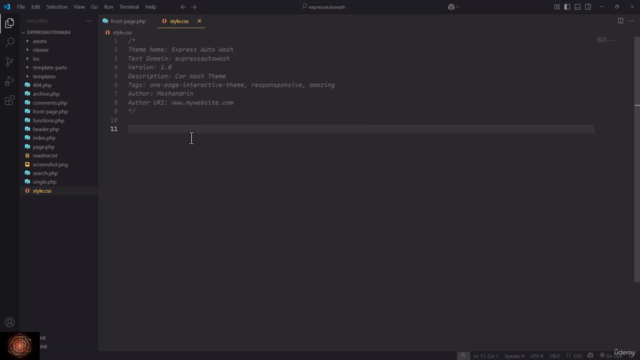Open Terminal menu
Image resolution: width=640 pixels, height=360 pixels.
(x=129, y=7)
